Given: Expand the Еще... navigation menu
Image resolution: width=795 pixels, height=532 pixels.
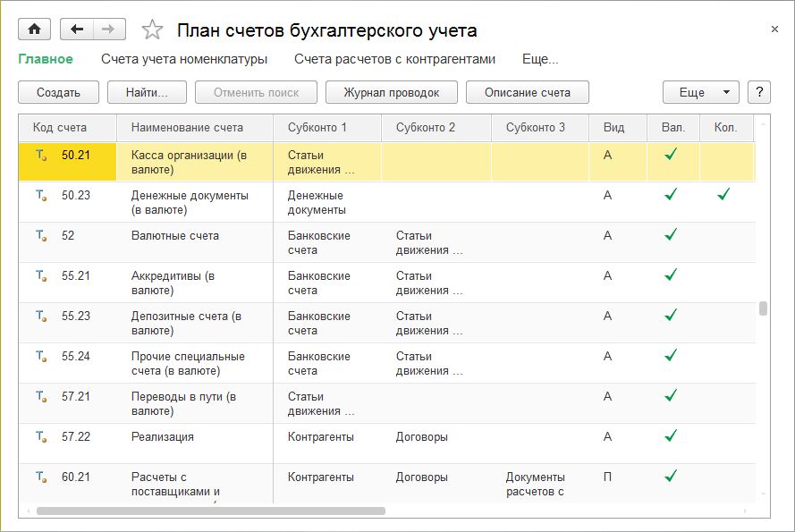Looking at the screenshot, I should point(540,59).
